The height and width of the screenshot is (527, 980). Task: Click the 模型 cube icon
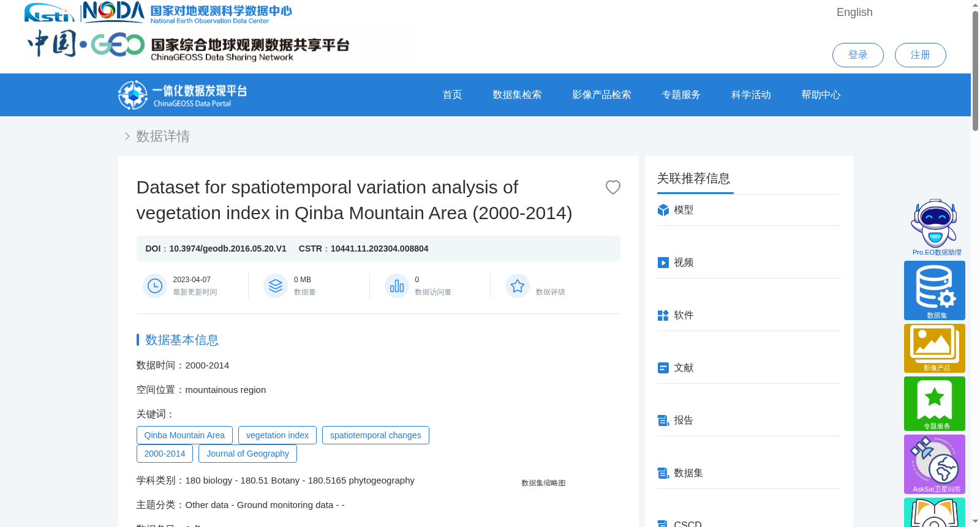(x=663, y=210)
